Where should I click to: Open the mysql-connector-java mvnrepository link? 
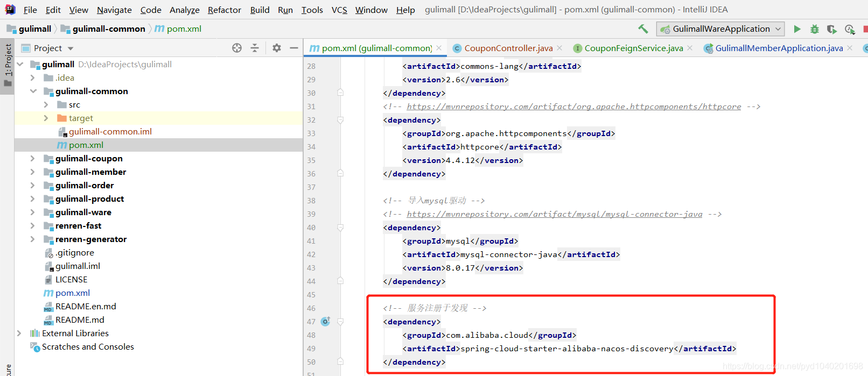pyautogui.click(x=554, y=214)
